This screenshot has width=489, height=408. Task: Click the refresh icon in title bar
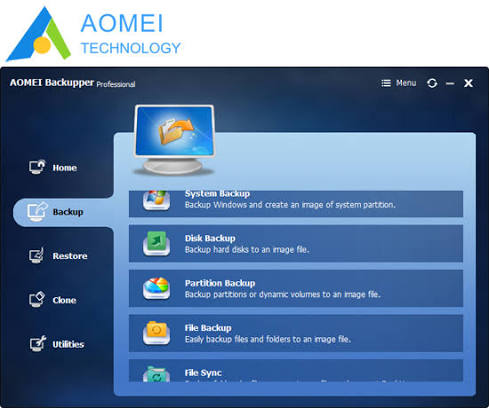point(432,83)
